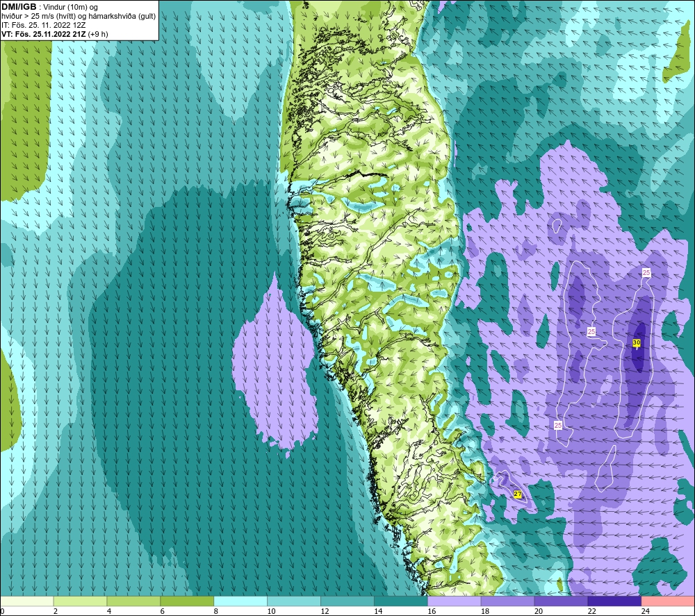This screenshot has height=616, width=695.
Task: Click the 'IT: Fös. 25. 11. 2022 12Z' line
Action: [x=43, y=25]
